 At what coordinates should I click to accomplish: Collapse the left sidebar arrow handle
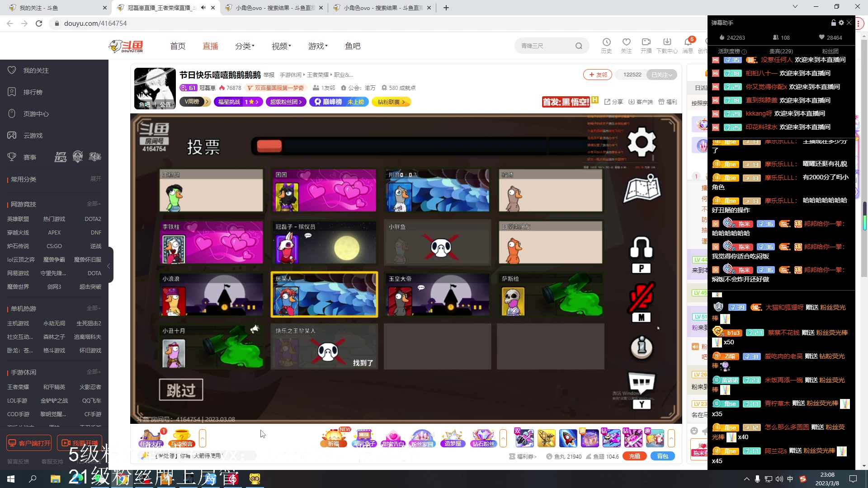click(109, 266)
